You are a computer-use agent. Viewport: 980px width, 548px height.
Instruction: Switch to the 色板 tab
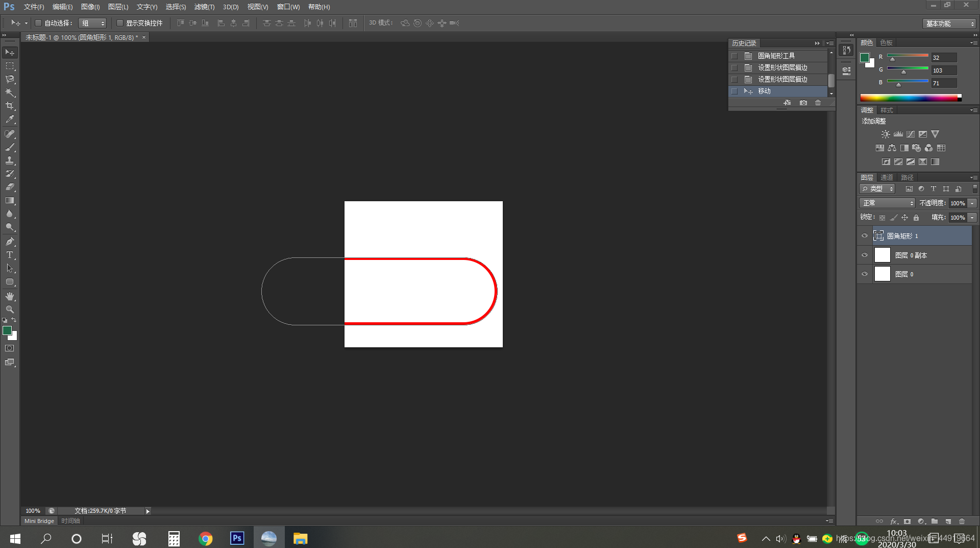pyautogui.click(x=886, y=42)
